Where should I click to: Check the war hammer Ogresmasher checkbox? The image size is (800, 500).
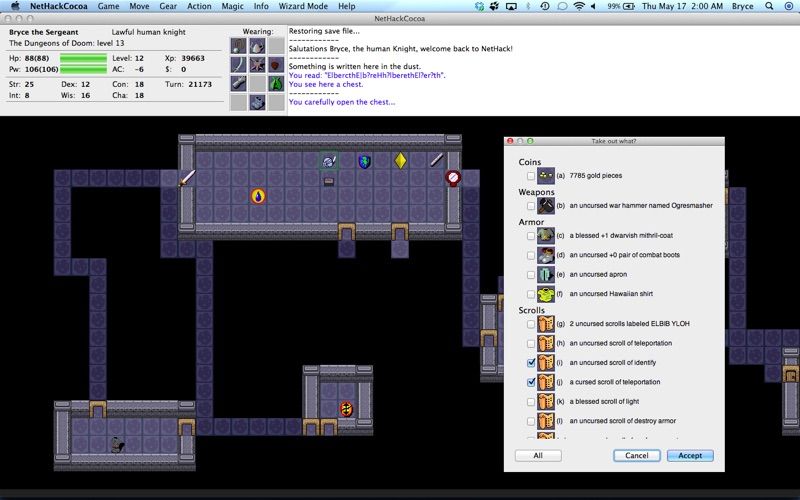click(531, 206)
